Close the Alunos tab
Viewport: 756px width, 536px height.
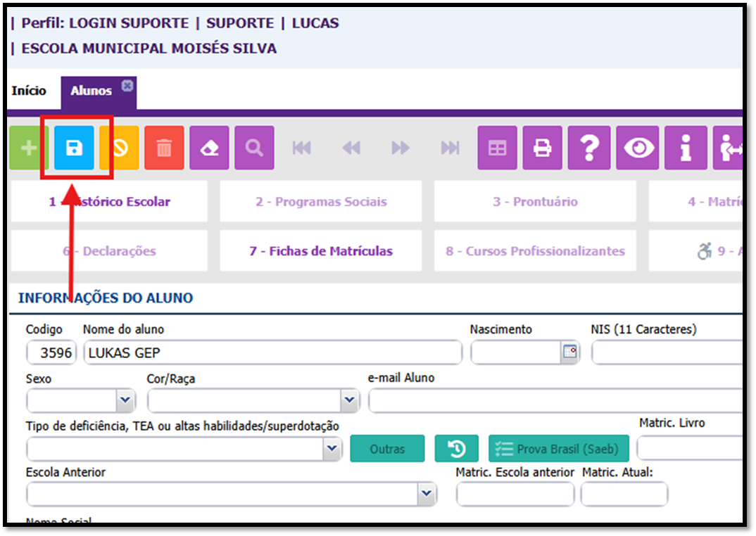click(127, 85)
